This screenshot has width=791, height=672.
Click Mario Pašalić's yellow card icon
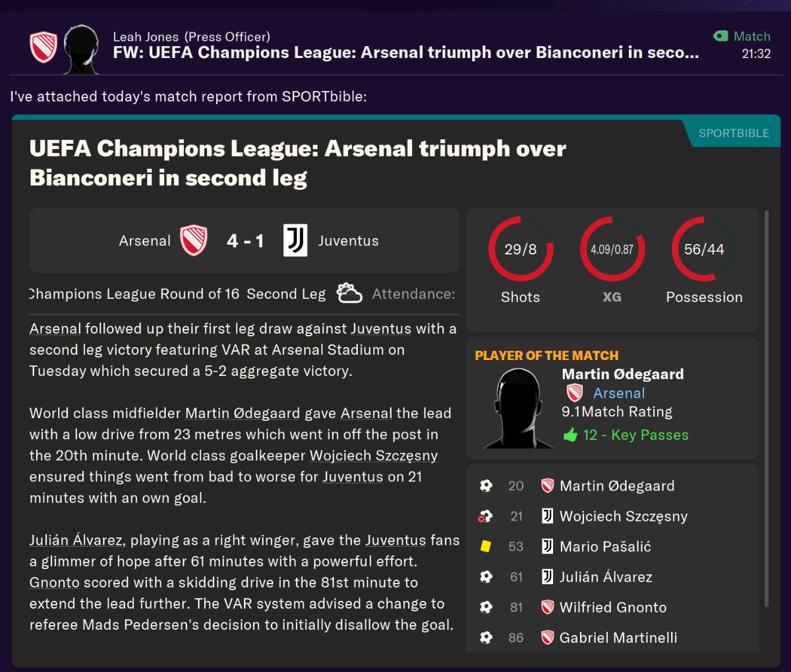(x=486, y=547)
